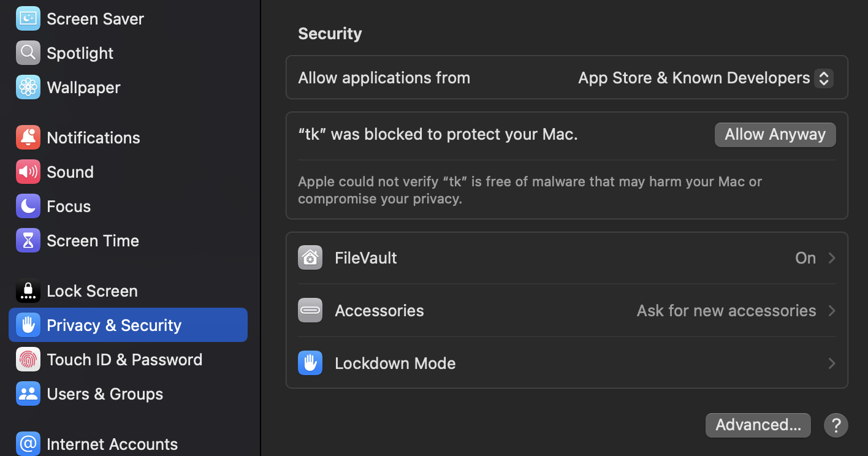868x456 pixels.
Task: Click the FileVault house lock icon
Action: (x=310, y=257)
